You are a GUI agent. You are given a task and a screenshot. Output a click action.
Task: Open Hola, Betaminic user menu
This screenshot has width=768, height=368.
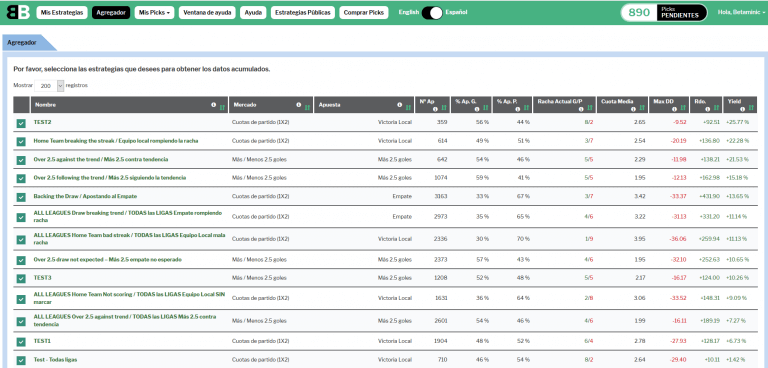point(742,13)
